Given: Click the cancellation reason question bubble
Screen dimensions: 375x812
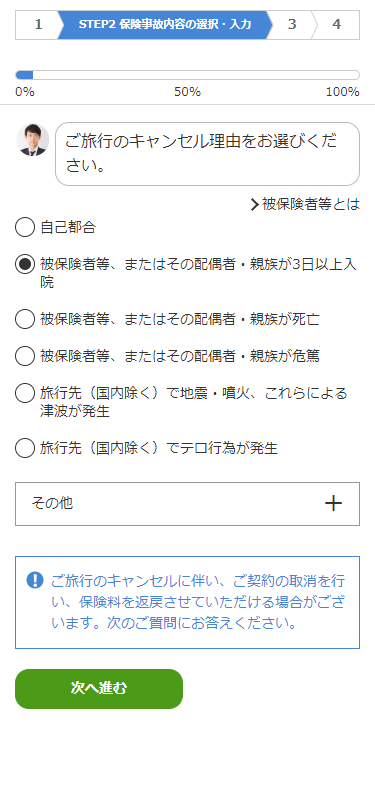Looking at the screenshot, I should click(207, 154).
